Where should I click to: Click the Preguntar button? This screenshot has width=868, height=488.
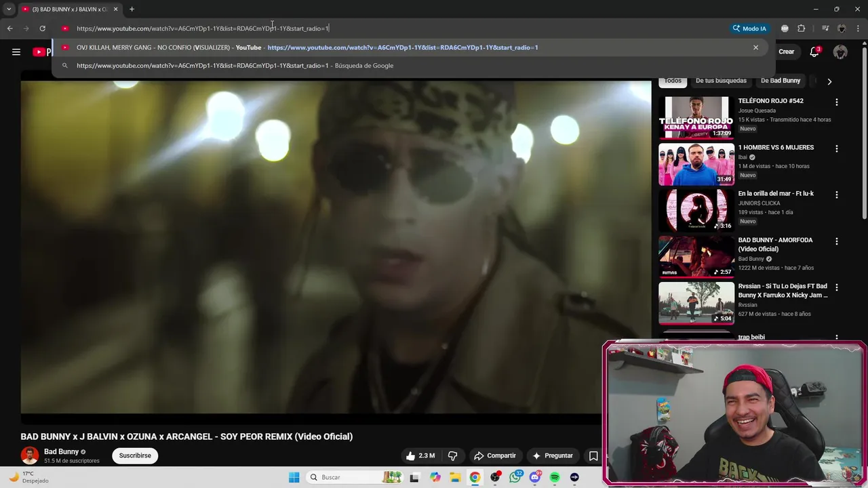tap(553, 455)
